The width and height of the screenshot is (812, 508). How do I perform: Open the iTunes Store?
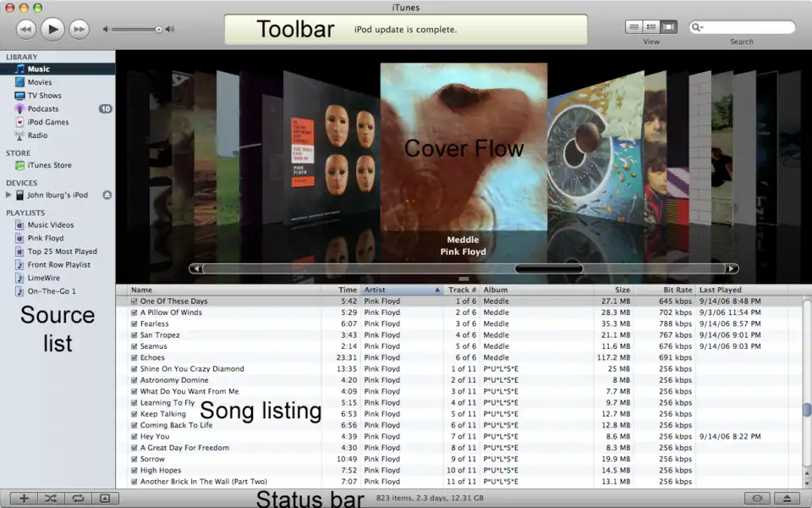click(49, 165)
